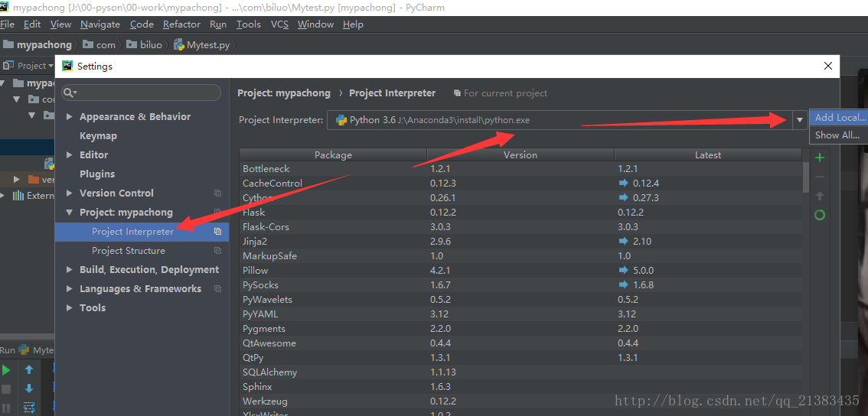Select the Werkzeug package row
Screen dimensions: 868x416
pos(521,401)
